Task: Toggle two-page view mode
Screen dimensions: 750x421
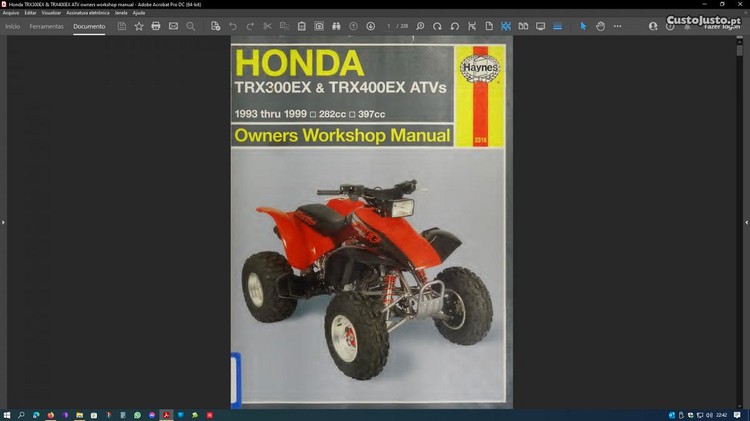Action: pyautogui.click(x=523, y=26)
